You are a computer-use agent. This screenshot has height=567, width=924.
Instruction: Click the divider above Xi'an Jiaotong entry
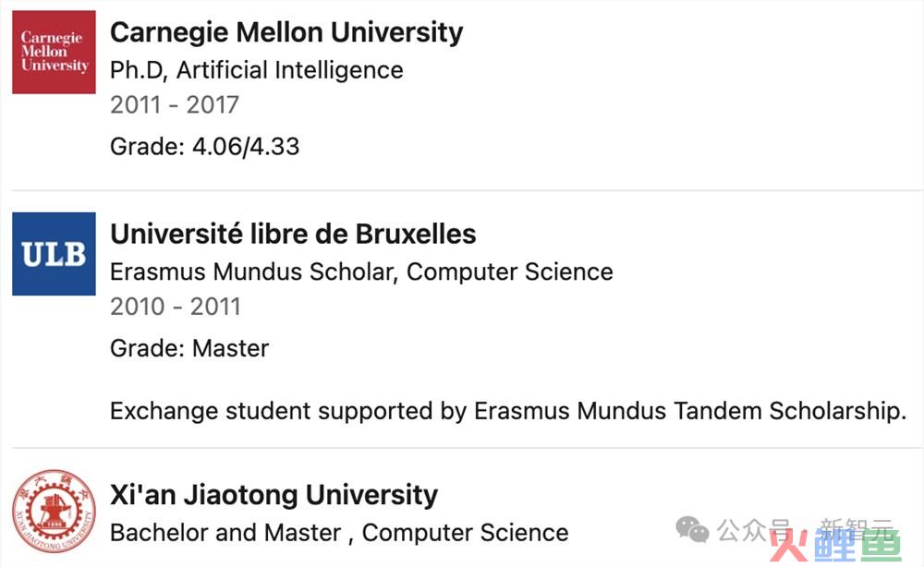coord(468,448)
